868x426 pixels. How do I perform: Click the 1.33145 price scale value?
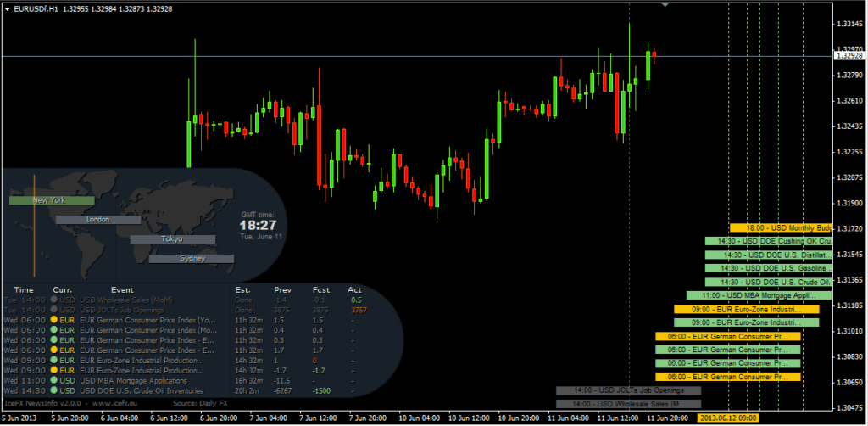[x=849, y=24]
